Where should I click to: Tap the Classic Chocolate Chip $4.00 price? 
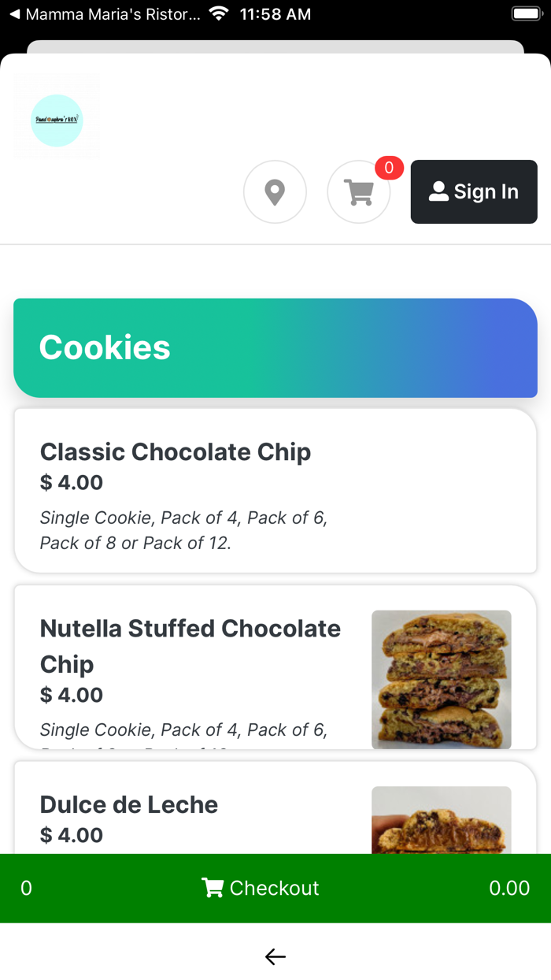(x=72, y=483)
